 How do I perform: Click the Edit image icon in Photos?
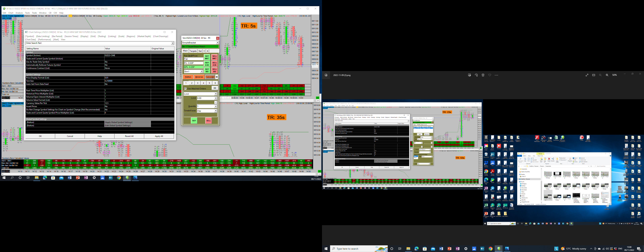pos(469,75)
